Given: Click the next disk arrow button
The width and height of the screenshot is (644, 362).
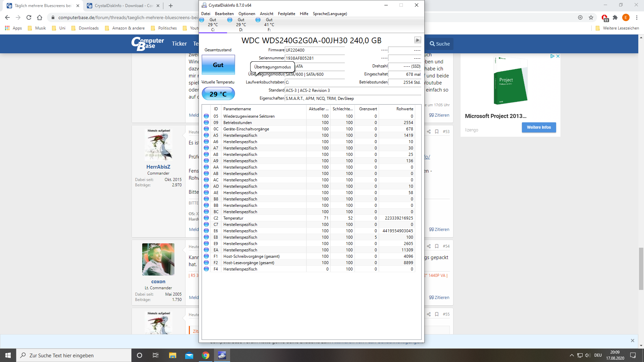Looking at the screenshot, I should tap(417, 40).
